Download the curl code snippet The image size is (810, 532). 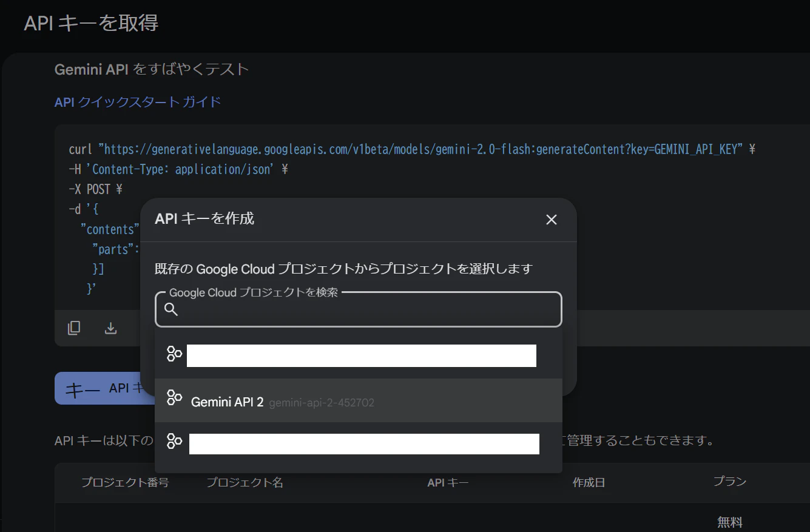click(x=110, y=328)
